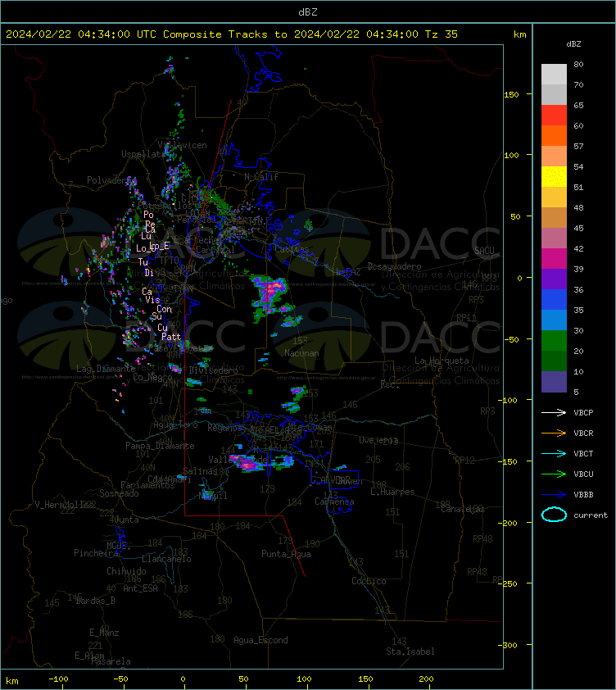
Task: Click the SACU label on map
Action: click(x=484, y=251)
